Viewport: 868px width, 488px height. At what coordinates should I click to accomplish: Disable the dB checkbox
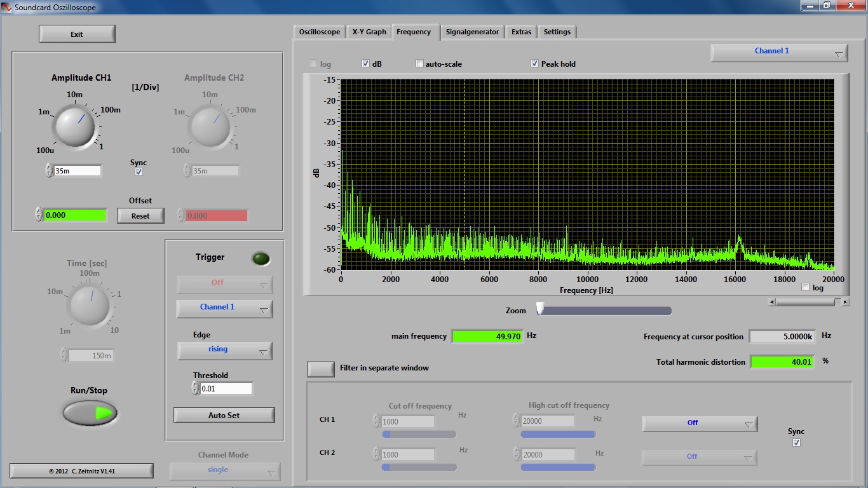(366, 64)
